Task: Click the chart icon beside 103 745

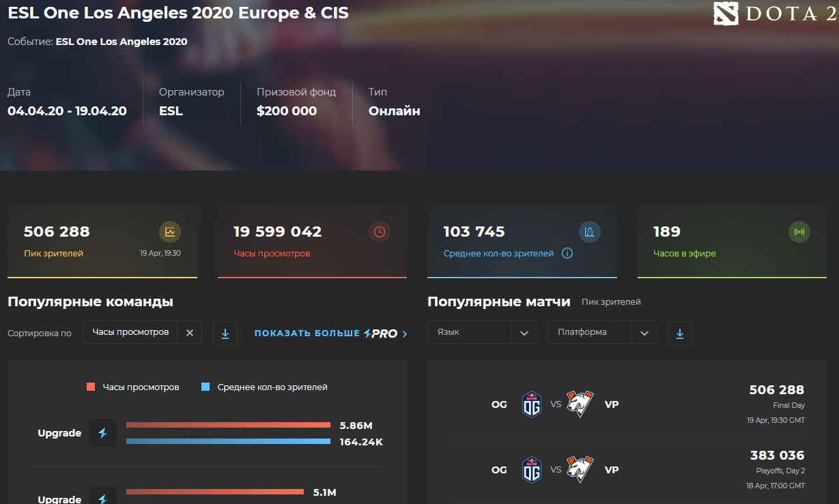Action: coord(590,232)
